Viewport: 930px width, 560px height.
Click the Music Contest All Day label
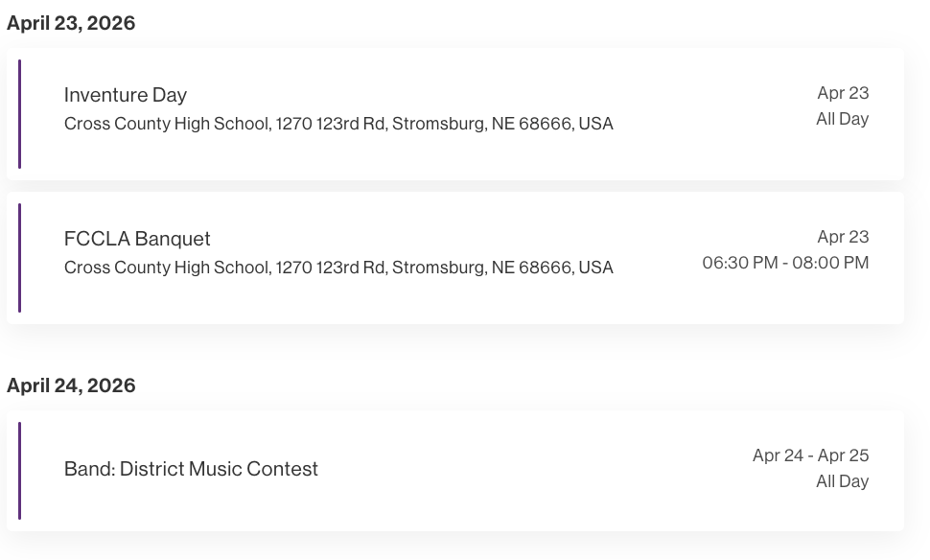pos(842,481)
